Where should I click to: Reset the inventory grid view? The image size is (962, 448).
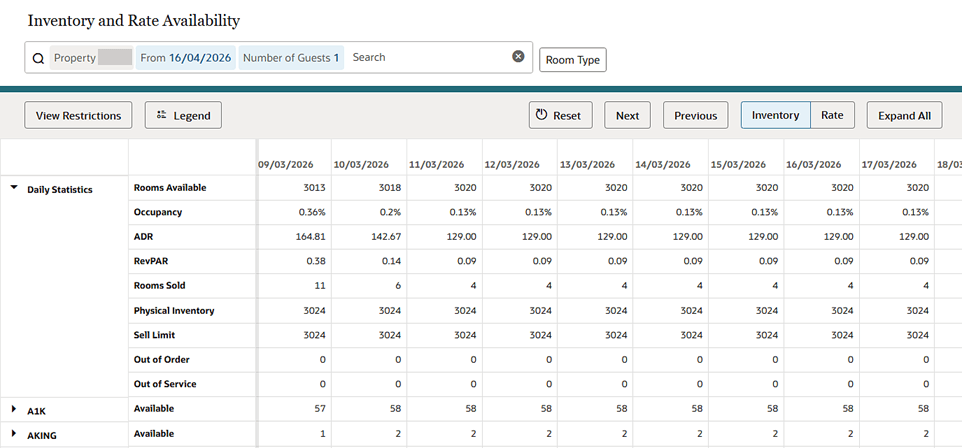[561, 115]
